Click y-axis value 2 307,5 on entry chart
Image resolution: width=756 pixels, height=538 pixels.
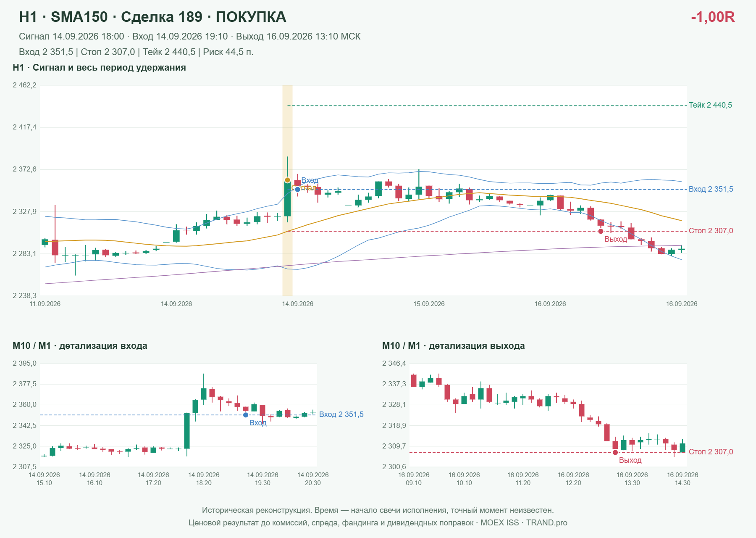point(24,467)
